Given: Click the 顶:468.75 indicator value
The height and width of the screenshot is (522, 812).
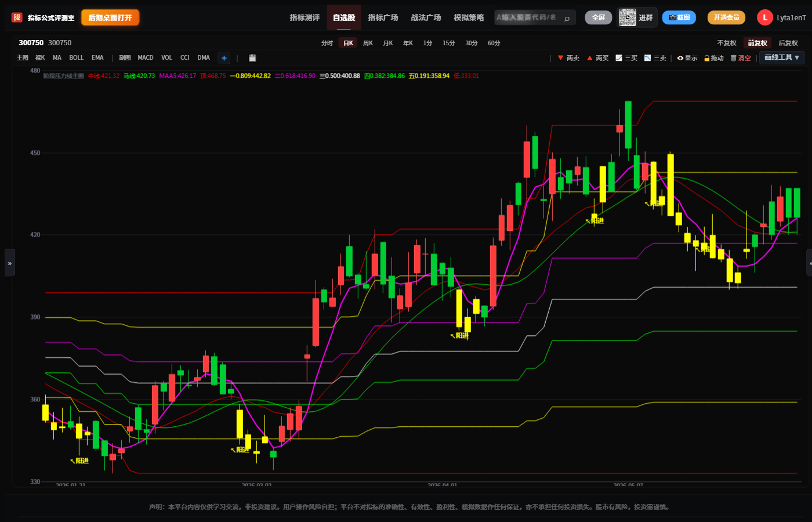Looking at the screenshot, I should click(213, 76).
